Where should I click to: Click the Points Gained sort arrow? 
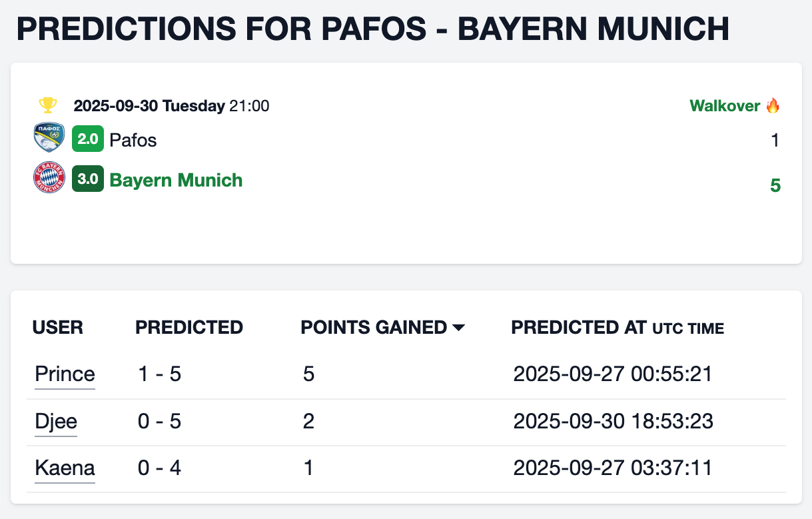point(458,328)
